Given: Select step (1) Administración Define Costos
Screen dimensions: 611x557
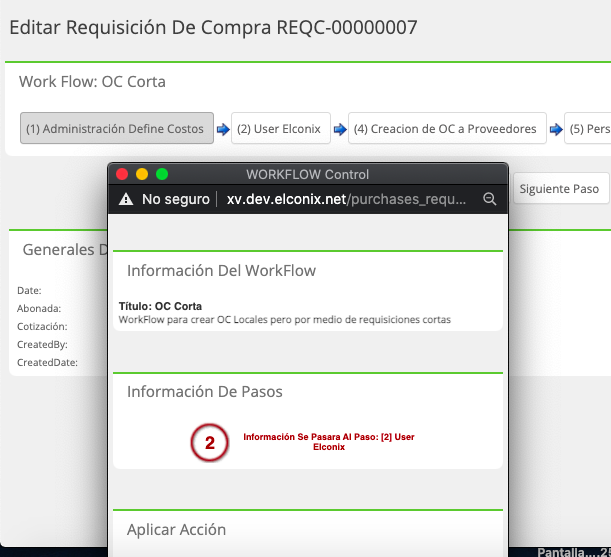Looking at the screenshot, I should pyautogui.click(x=117, y=128).
